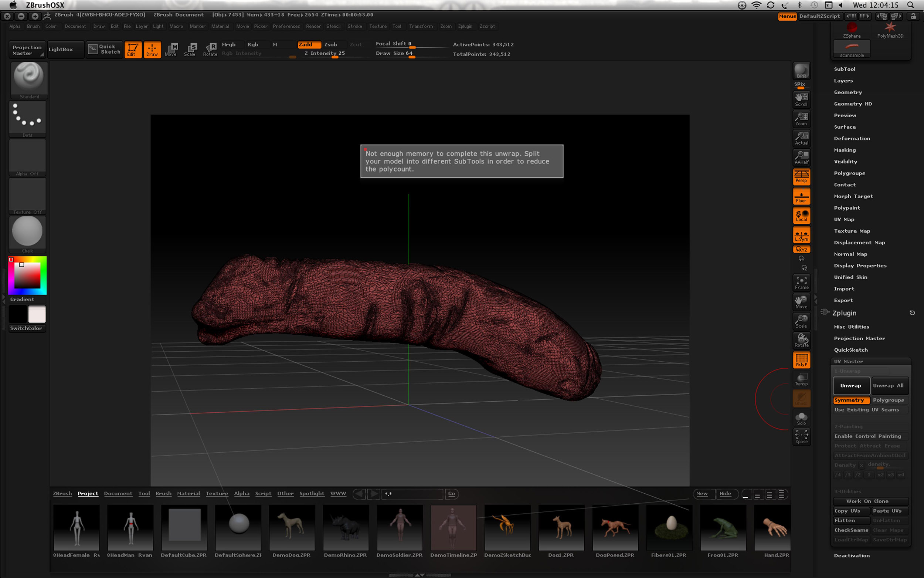
Task: Select the PolyMesh3D tool
Action: click(890, 30)
